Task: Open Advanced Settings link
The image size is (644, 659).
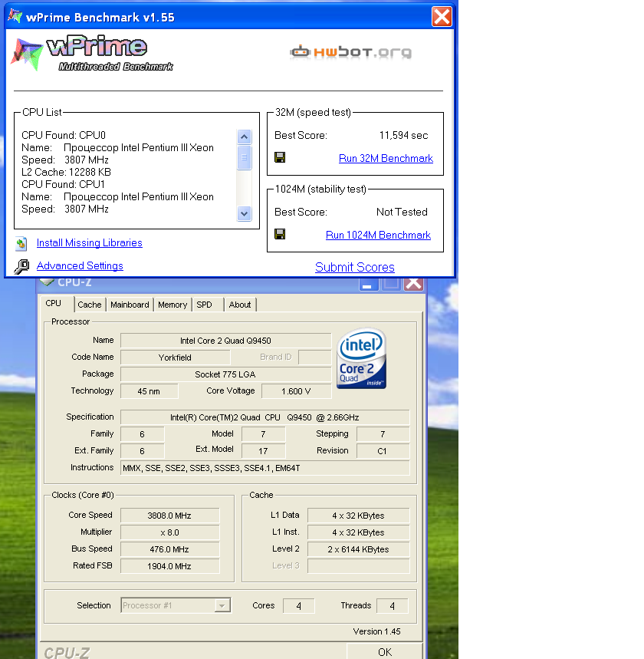Action: pyautogui.click(x=80, y=266)
